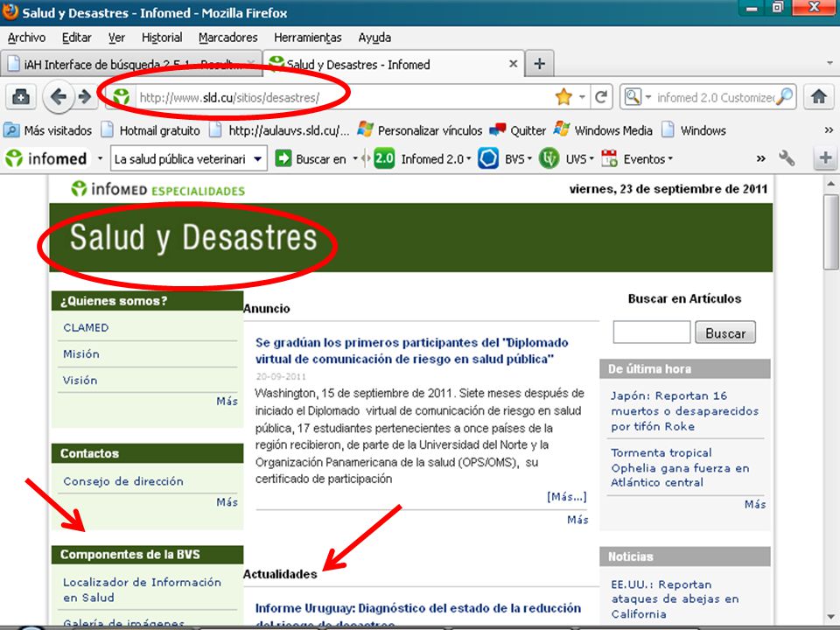This screenshot has width=840, height=630.
Task: Open the Marcadores menu
Action: click(227, 38)
